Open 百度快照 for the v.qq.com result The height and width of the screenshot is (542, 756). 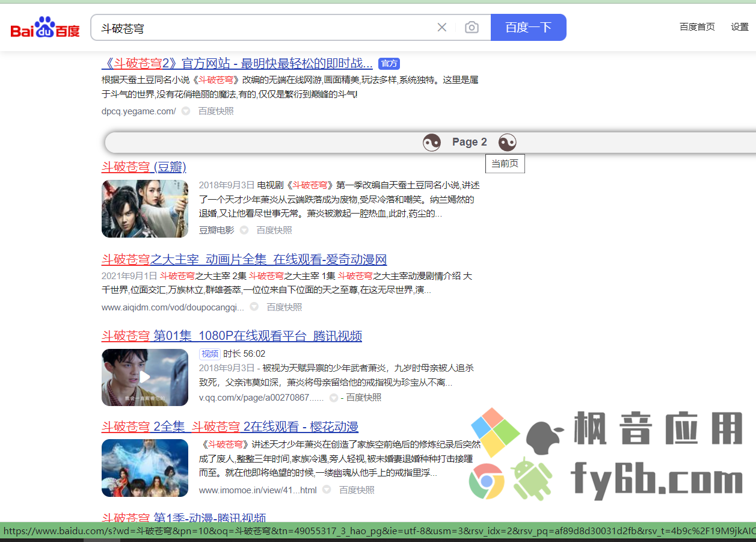(x=364, y=398)
